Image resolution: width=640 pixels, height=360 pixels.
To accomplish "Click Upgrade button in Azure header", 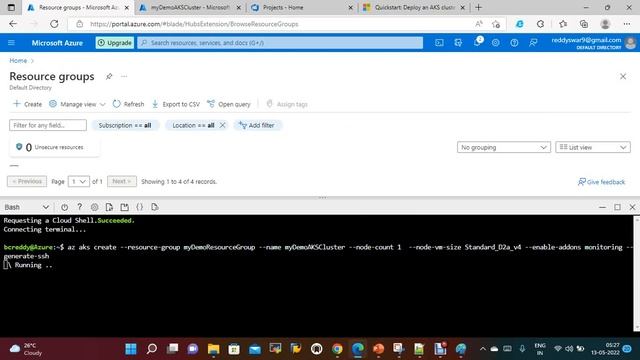I will click(115, 43).
